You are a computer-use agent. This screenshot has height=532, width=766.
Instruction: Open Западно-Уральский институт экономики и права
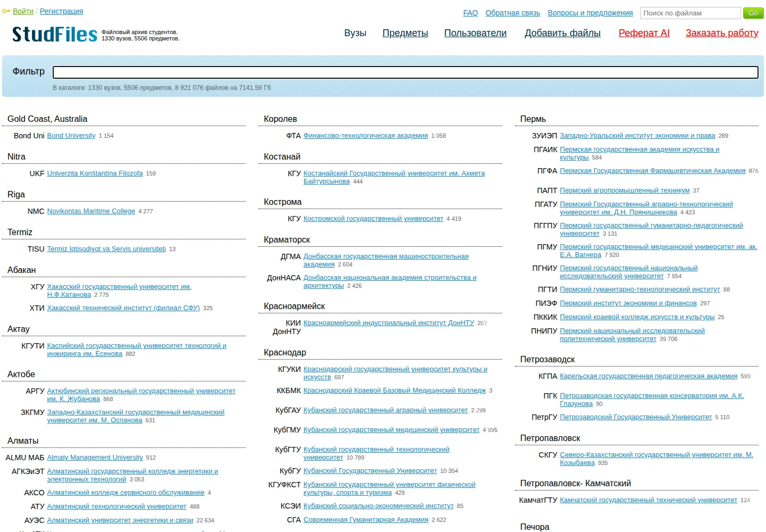coord(637,136)
